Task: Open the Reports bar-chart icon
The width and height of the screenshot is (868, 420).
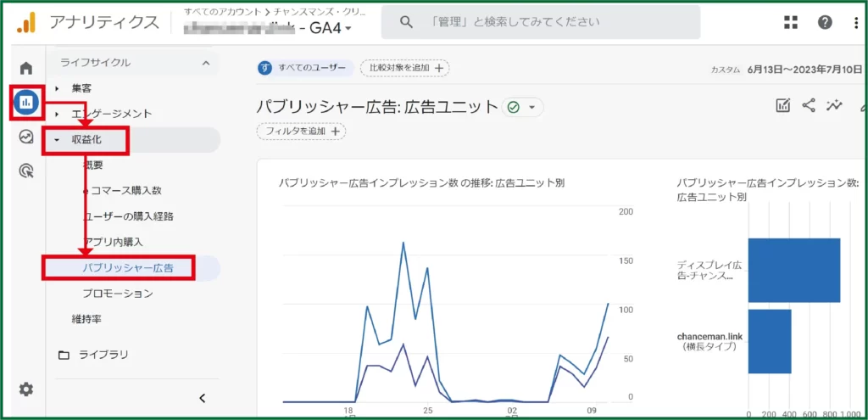Action: (x=26, y=103)
